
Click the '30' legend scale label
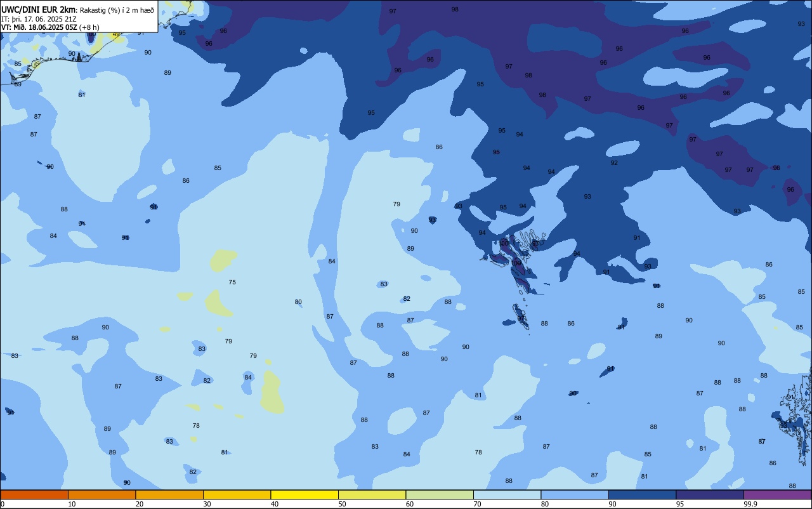coord(207,504)
